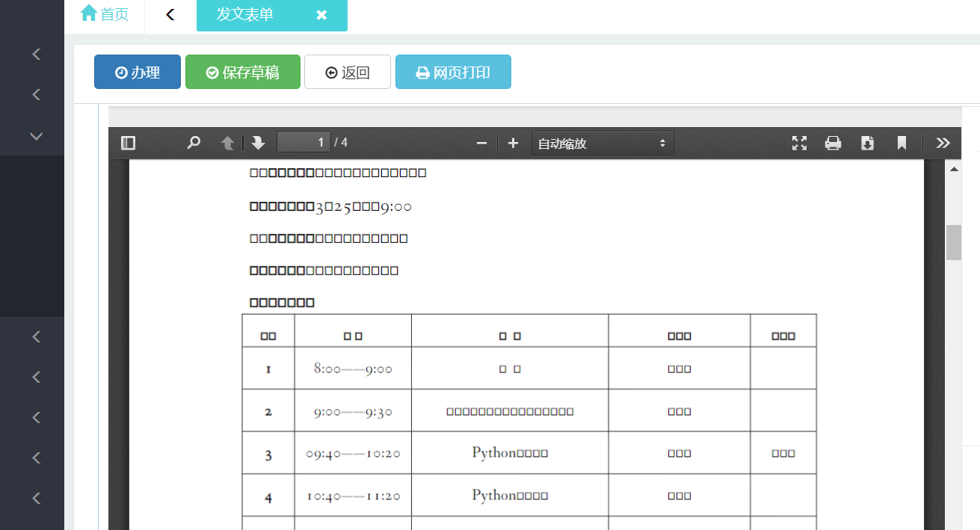This screenshot has height=530, width=980.
Task: Go to previous PDF page
Action: [x=228, y=143]
